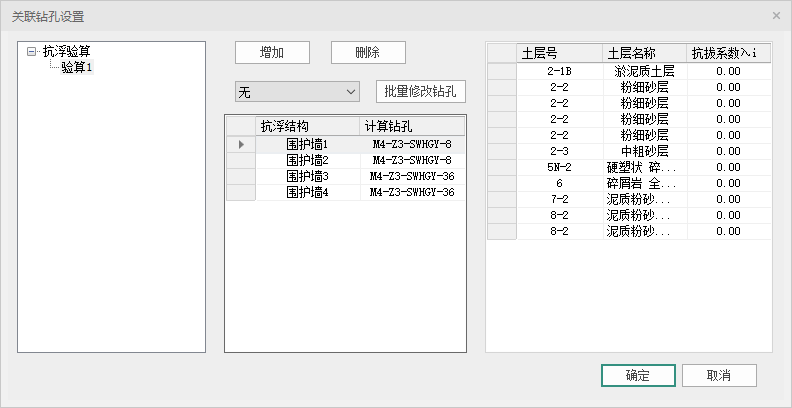Close the 关联钻孔设置 dialog window
Viewport: 792px width, 408px height.
point(776,16)
